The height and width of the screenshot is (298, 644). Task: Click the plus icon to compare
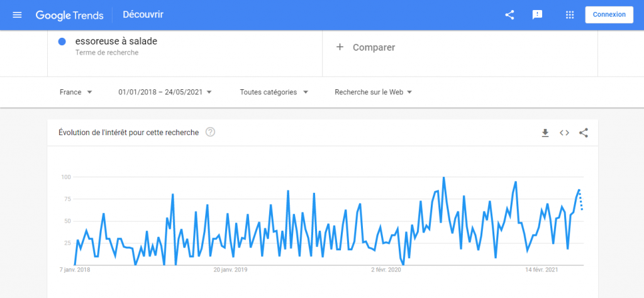(x=340, y=47)
